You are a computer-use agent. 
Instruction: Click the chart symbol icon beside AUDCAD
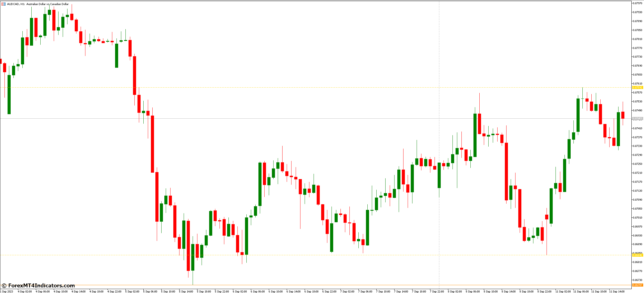pyautogui.click(x=3, y=4)
